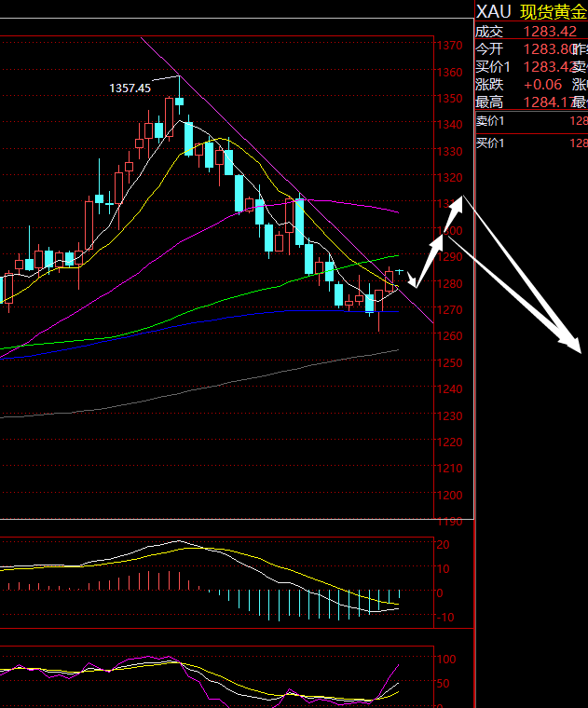Select the 现货黄金 instrument name
588x708 pixels.
click(x=554, y=12)
